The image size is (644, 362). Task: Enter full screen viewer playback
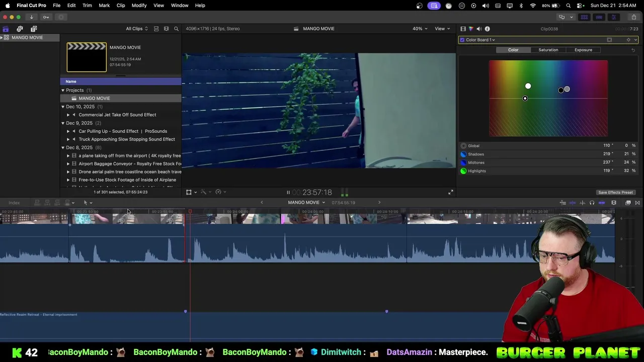point(451,192)
